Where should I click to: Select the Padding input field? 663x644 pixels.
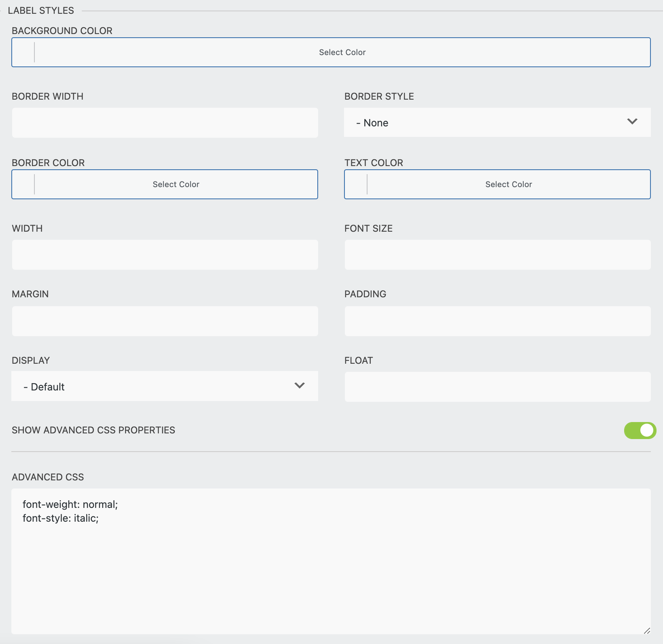pyautogui.click(x=497, y=321)
